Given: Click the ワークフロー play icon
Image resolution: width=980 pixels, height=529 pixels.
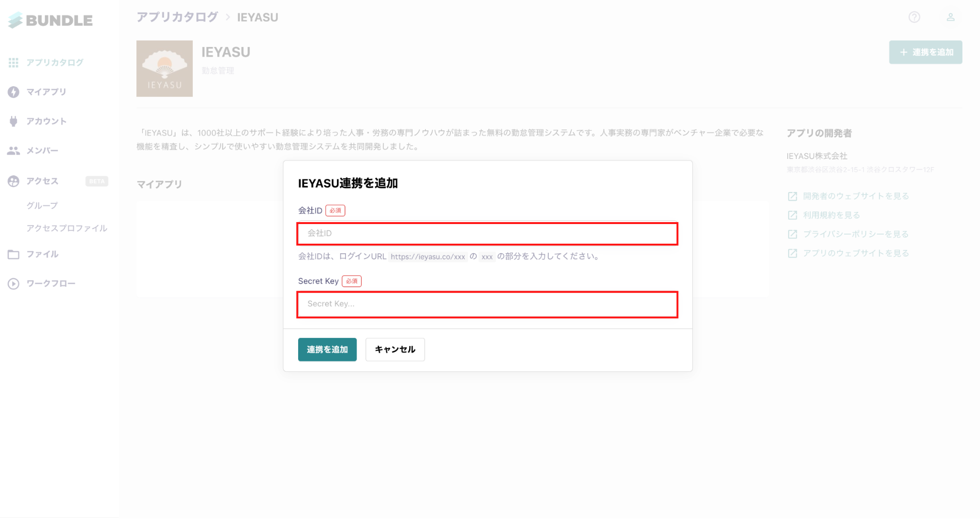Looking at the screenshot, I should (x=13, y=284).
